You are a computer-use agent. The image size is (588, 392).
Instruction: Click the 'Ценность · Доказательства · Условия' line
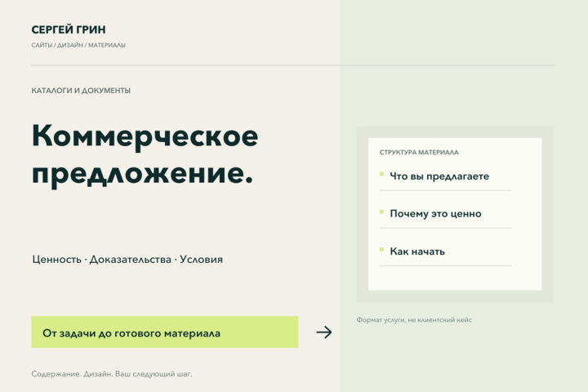pyautogui.click(x=127, y=260)
